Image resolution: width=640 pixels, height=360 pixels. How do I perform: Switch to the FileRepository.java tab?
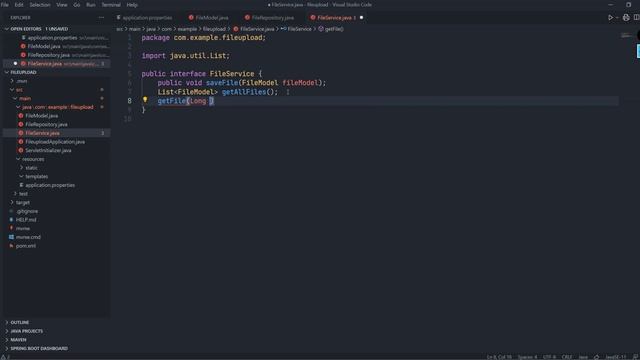click(269, 18)
